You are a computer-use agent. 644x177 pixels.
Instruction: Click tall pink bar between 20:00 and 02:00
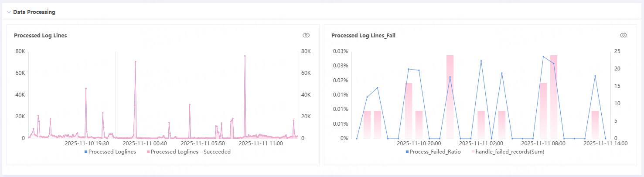coord(450,96)
